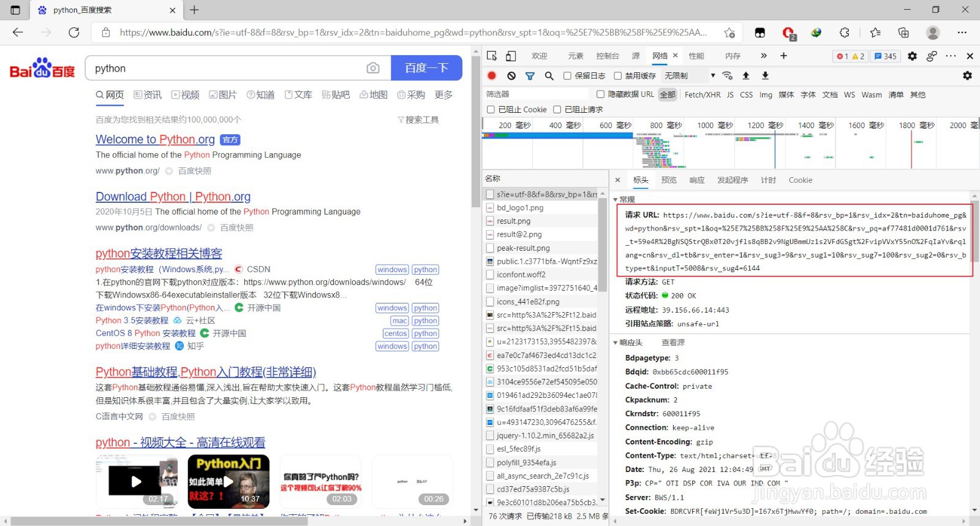Open 搜索工具 filter options

coord(418,120)
